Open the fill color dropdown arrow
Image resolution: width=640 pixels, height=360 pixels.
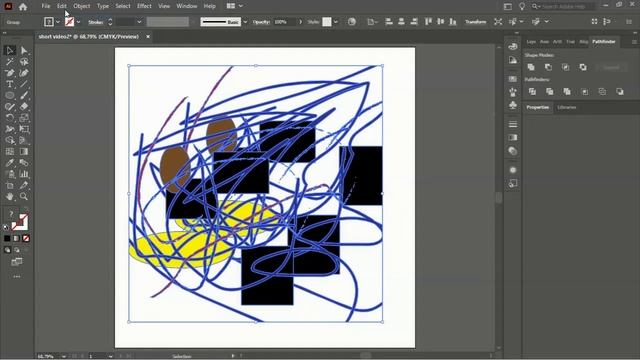(x=58, y=22)
